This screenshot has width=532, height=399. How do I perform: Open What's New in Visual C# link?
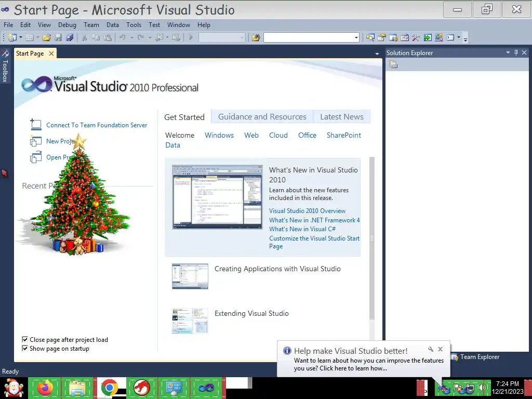302,229
